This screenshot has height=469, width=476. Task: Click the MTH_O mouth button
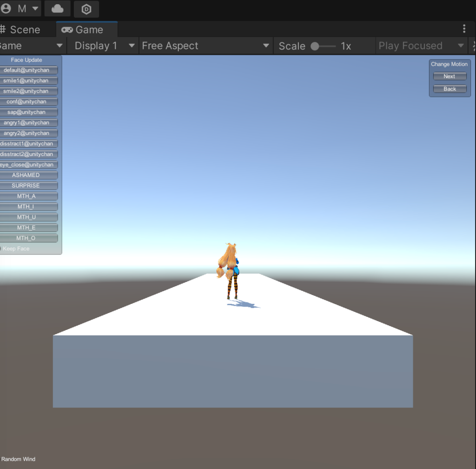(x=28, y=238)
